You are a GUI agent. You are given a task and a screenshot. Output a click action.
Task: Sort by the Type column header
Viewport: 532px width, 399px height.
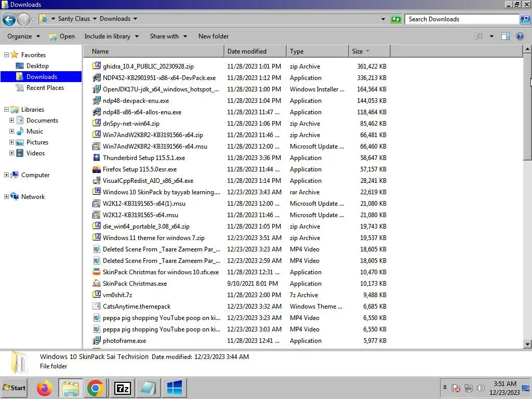[317, 51]
